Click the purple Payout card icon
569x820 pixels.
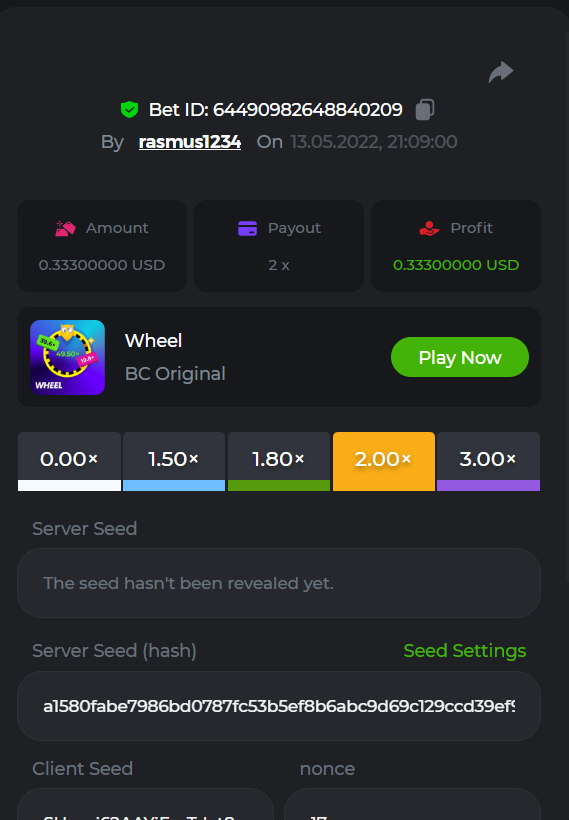click(x=247, y=229)
